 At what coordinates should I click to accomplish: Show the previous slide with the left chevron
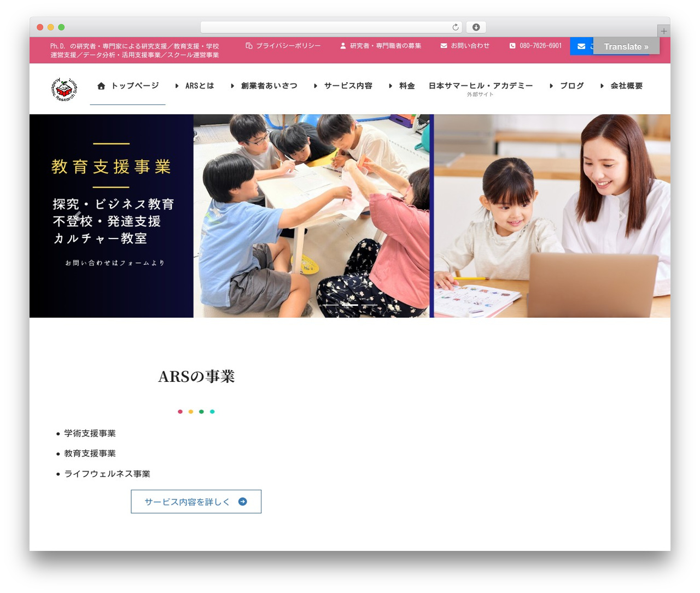[x=78, y=216]
